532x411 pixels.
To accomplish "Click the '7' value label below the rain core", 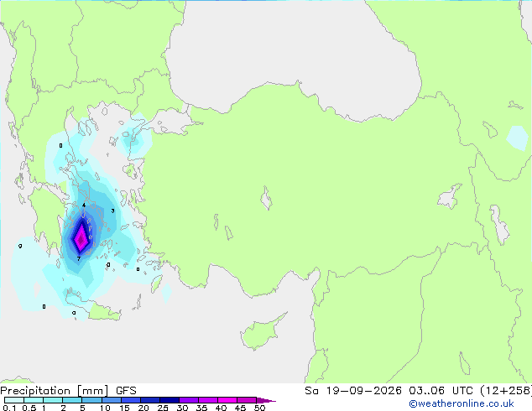I will tap(79, 258).
